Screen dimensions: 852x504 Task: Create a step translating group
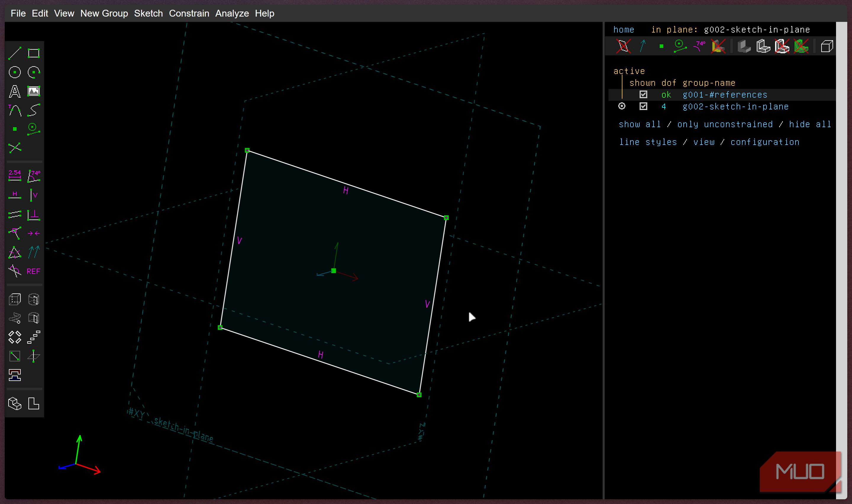pyautogui.click(x=34, y=337)
